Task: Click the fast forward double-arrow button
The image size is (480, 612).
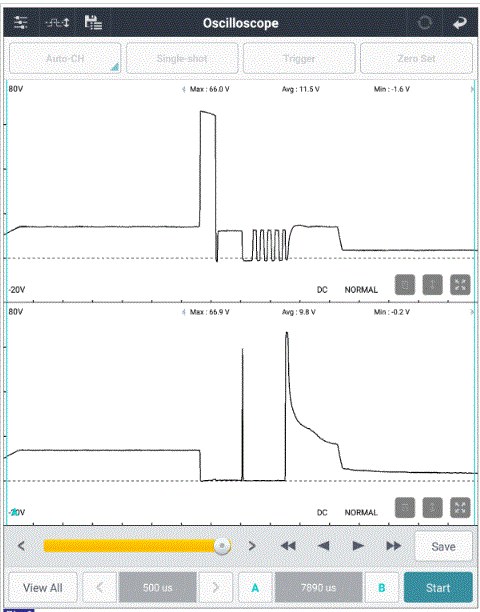Action: [393, 546]
